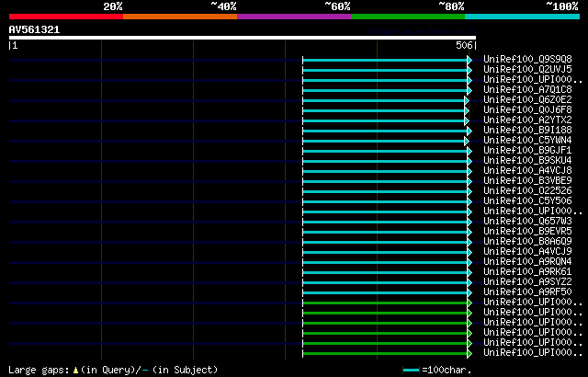Select the UniRef100_B9GJF1 label

tap(527, 150)
